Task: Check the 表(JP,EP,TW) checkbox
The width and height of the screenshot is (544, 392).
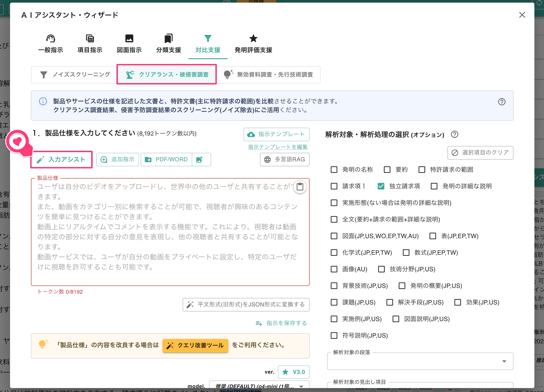Action: click(x=433, y=236)
